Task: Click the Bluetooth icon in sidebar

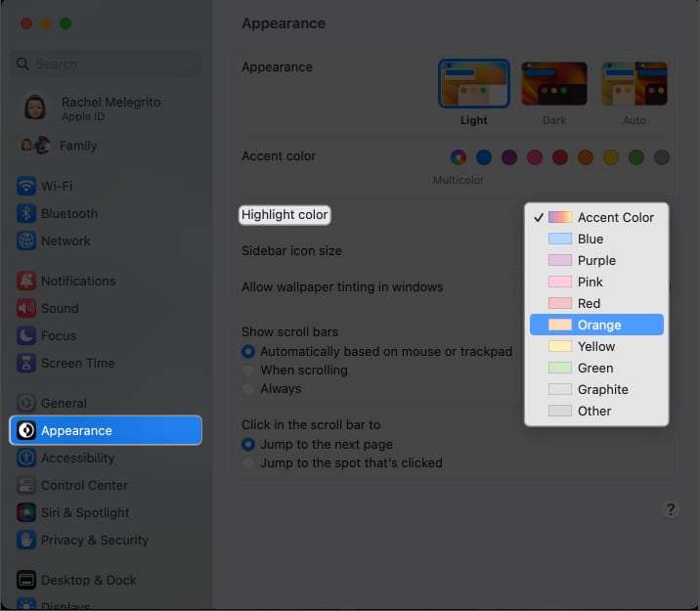Action: 26,213
